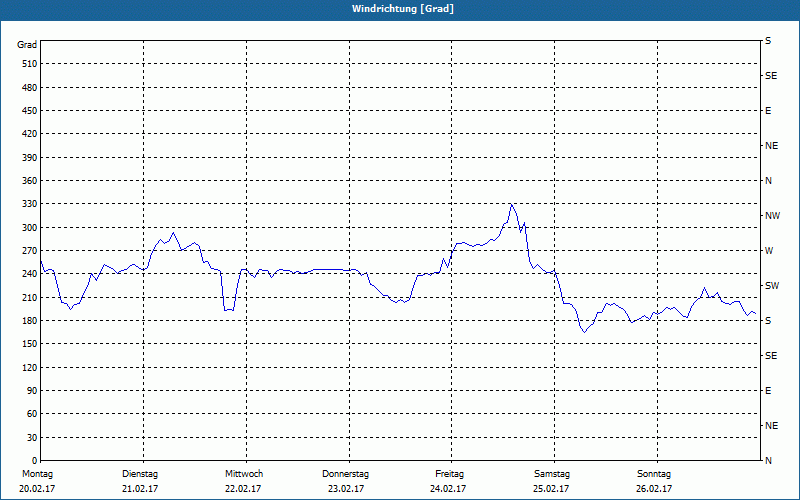Viewport: 800px width, 500px height.
Task: Click the 26.02.17 date label
Action: point(654,489)
